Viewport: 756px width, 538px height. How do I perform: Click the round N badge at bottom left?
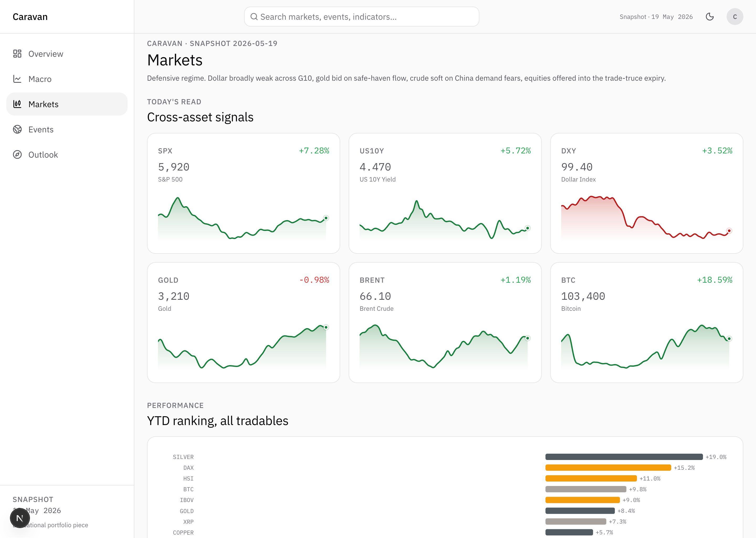point(20,518)
